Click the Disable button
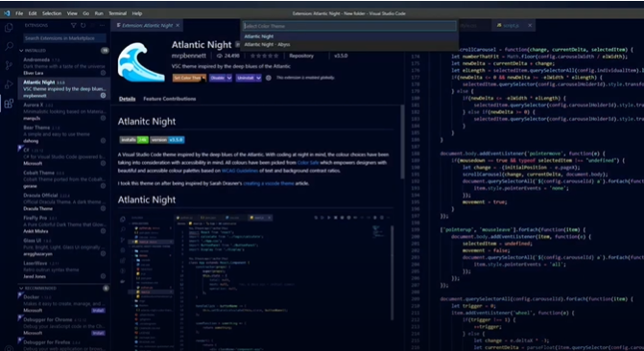 (x=218, y=78)
